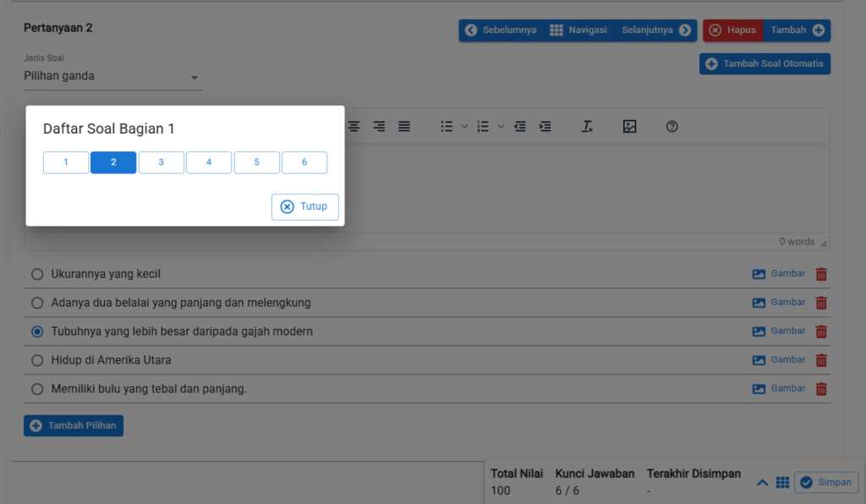Grab the editor resize handle near word count

tap(824, 244)
